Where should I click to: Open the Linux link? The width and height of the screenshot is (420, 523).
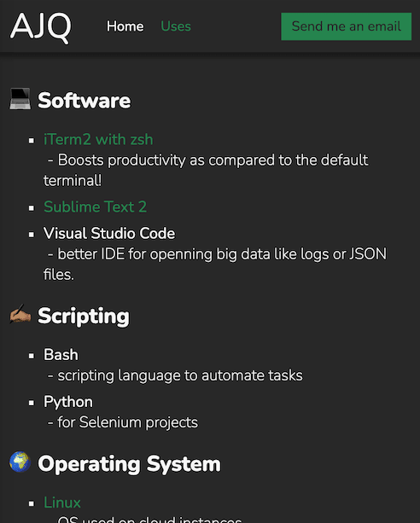point(62,503)
